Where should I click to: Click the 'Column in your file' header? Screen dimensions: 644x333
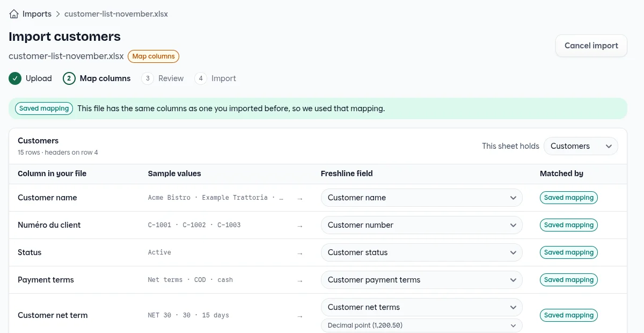click(x=52, y=173)
